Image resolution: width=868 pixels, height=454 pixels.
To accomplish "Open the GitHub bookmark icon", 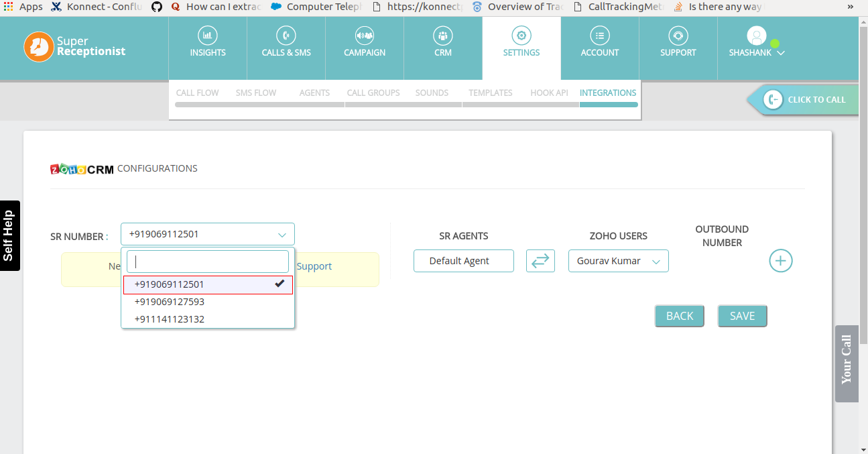I will click(157, 7).
